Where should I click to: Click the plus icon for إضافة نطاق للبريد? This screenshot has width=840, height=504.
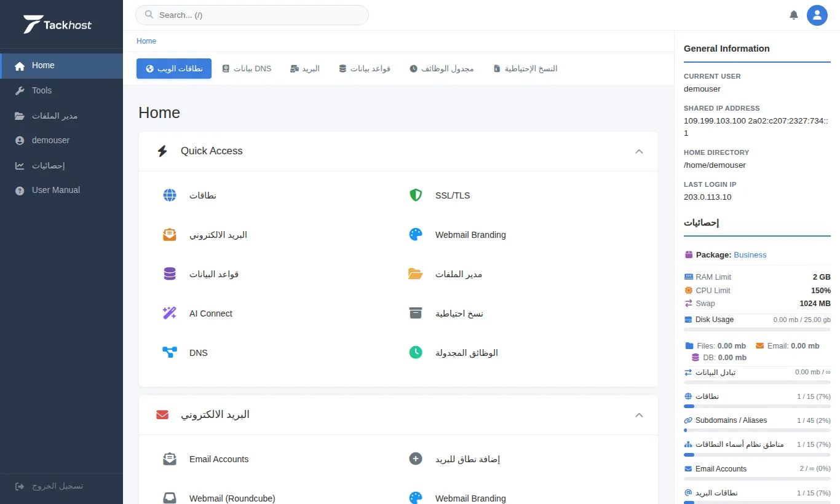click(416, 459)
